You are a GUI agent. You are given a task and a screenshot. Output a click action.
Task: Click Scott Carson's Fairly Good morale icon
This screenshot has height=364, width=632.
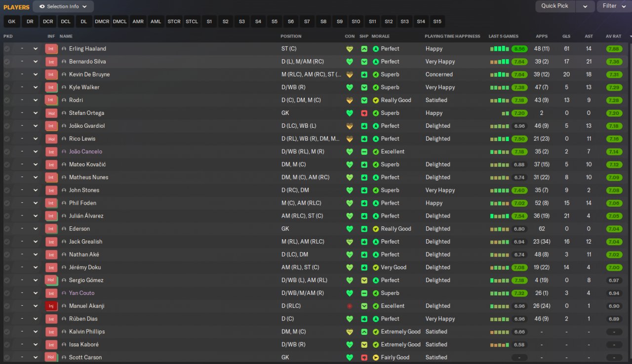[x=376, y=358]
